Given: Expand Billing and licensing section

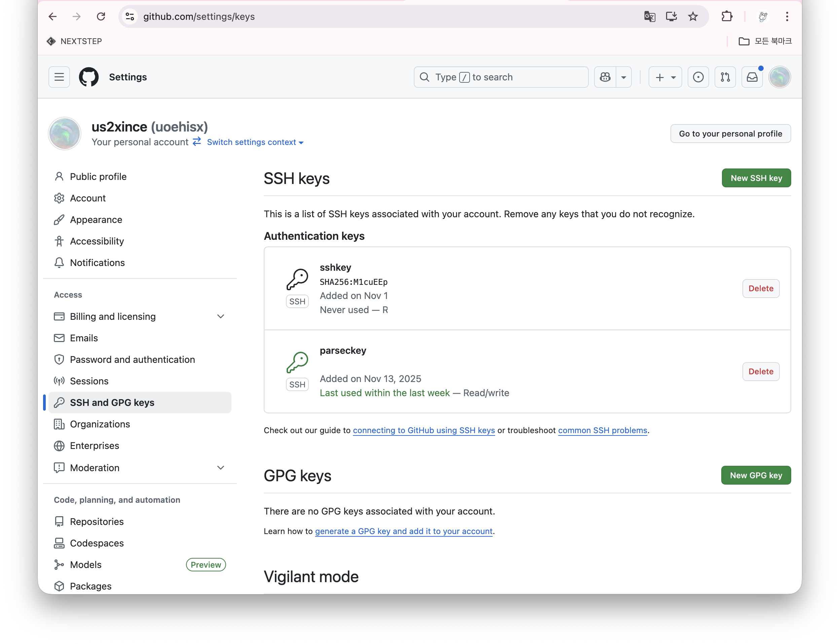Looking at the screenshot, I should (140, 316).
